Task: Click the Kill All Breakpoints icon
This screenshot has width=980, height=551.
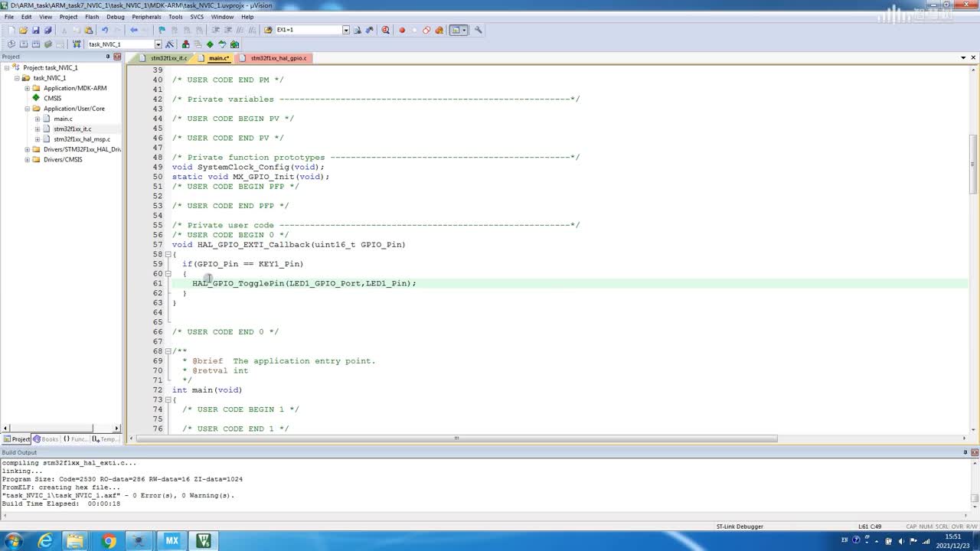Action: (439, 30)
